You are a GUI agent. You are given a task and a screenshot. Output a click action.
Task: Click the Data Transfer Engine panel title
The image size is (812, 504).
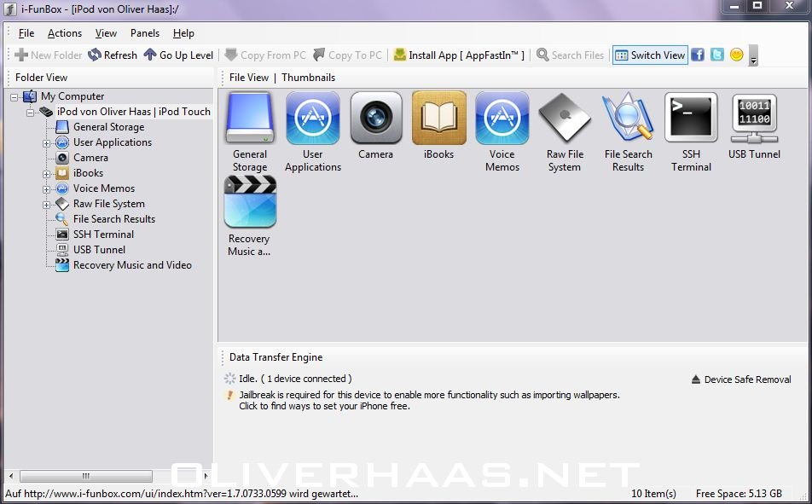pos(276,357)
